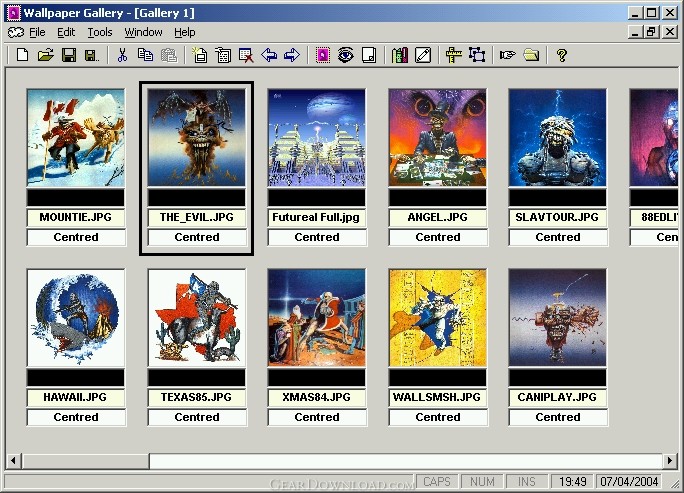Click the Save As floppy icon with dots
This screenshot has height=493, width=684.
[92, 55]
